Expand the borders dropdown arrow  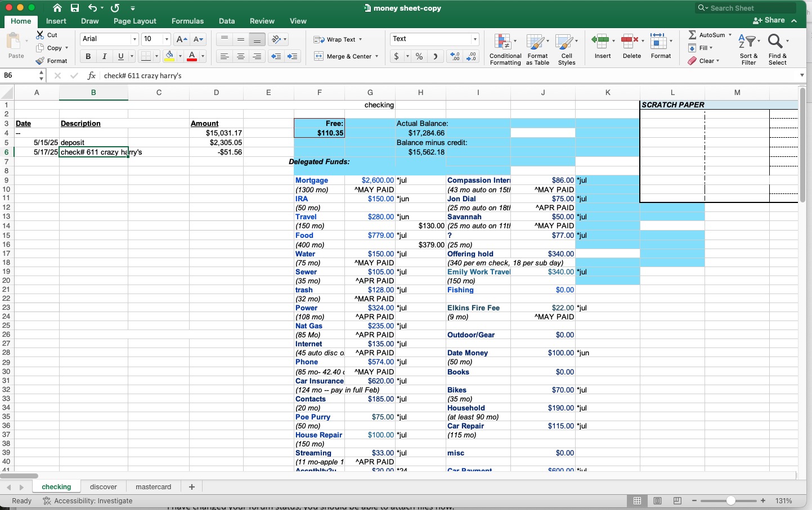click(x=157, y=56)
